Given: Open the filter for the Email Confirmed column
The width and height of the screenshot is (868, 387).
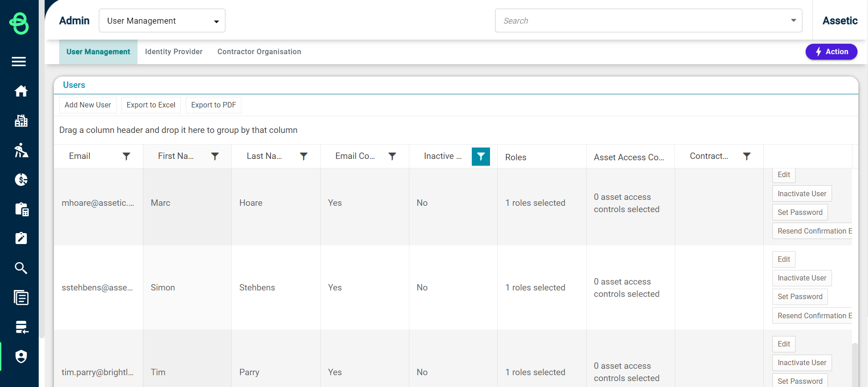Looking at the screenshot, I should (392, 156).
